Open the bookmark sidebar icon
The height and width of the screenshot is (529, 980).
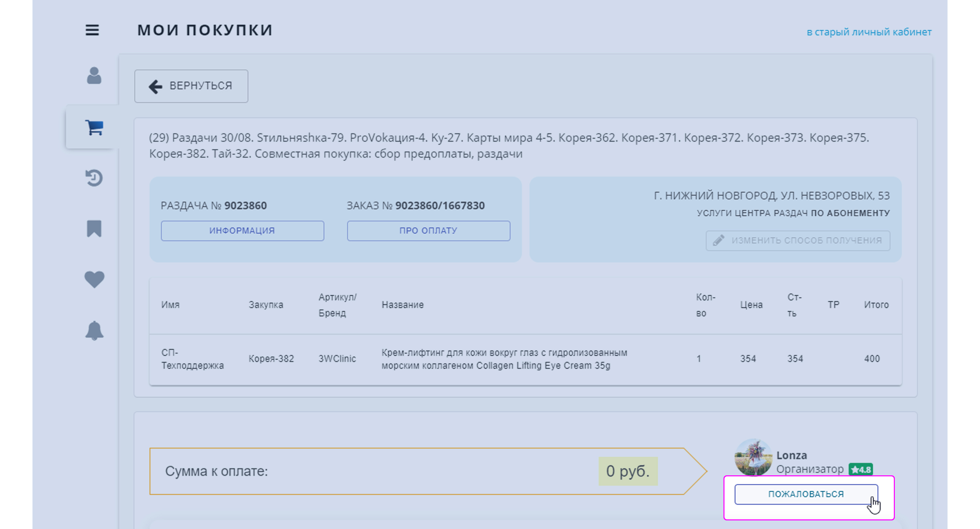click(x=94, y=229)
